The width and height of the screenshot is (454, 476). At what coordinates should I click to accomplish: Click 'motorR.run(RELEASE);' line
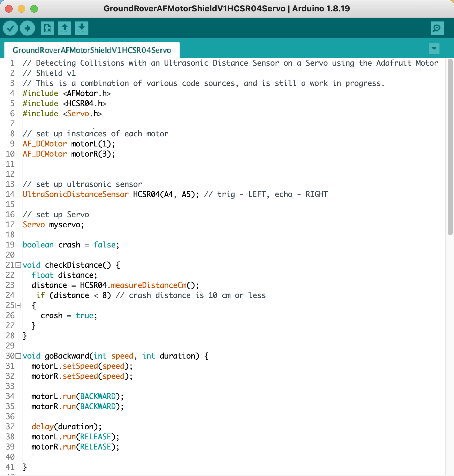pyautogui.click(x=75, y=447)
